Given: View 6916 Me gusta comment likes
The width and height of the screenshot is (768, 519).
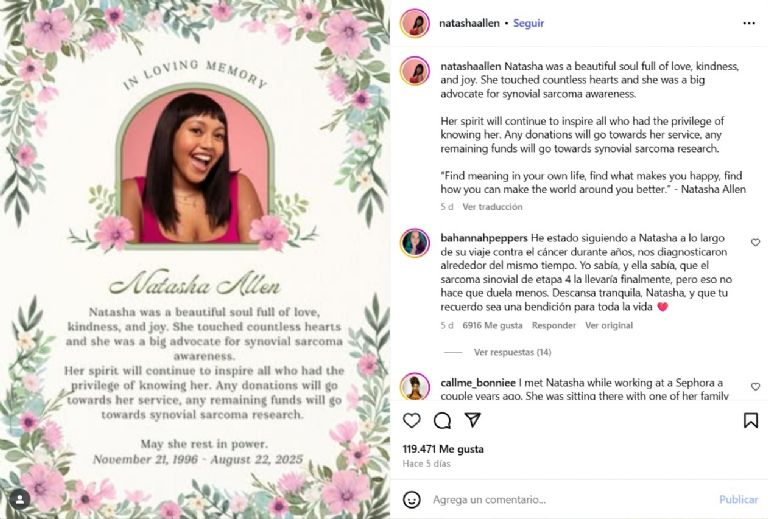Looking at the screenshot, I should tap(492, 325).
